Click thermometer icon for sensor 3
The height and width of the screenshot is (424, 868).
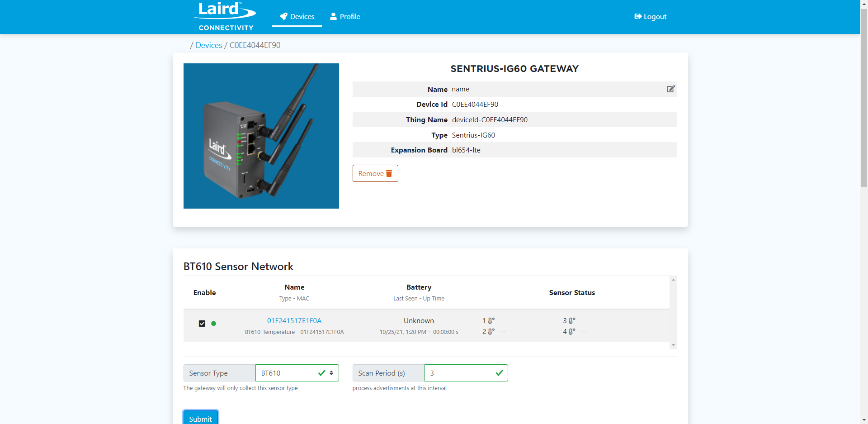click(x=571, y=321)
